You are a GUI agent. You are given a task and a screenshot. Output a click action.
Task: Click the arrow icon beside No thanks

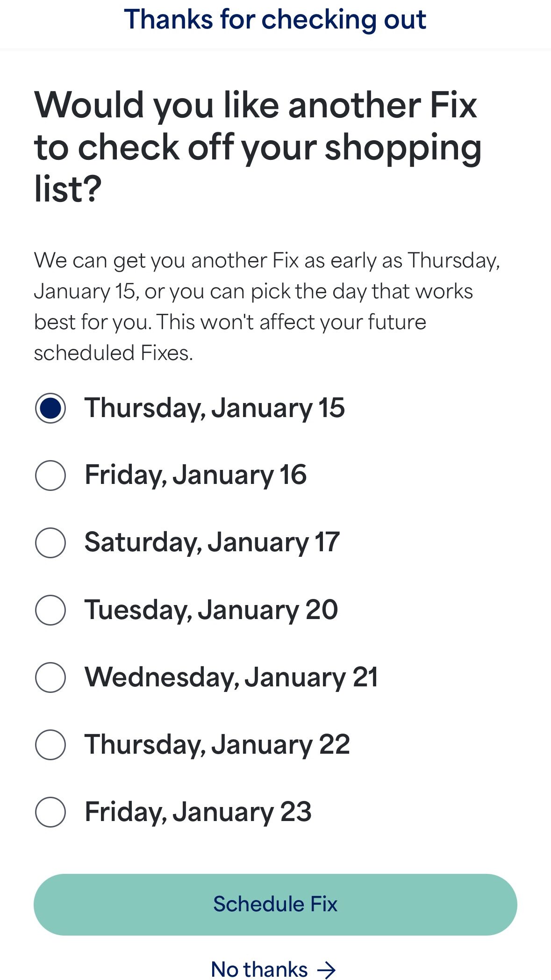pyautogui.click(x=326, y=970)
